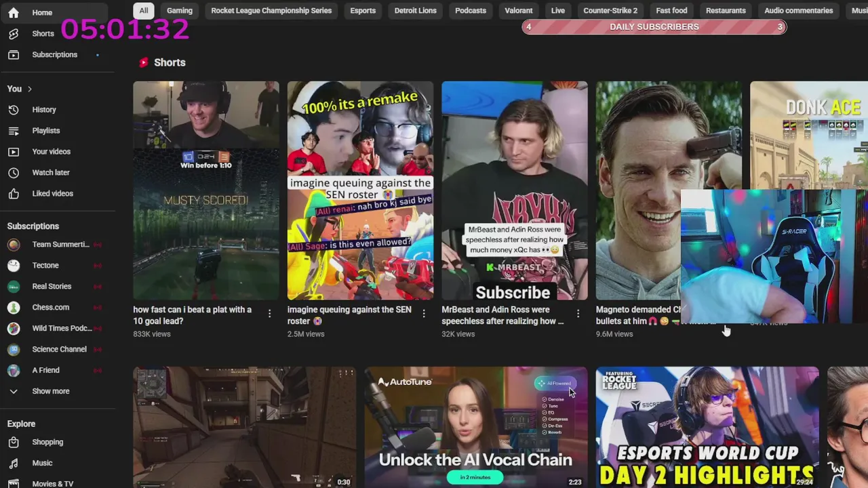The height and width of the screenshot is (488, 868).
Task: Open A Friend channel avatar
Action: pos(14,370)
